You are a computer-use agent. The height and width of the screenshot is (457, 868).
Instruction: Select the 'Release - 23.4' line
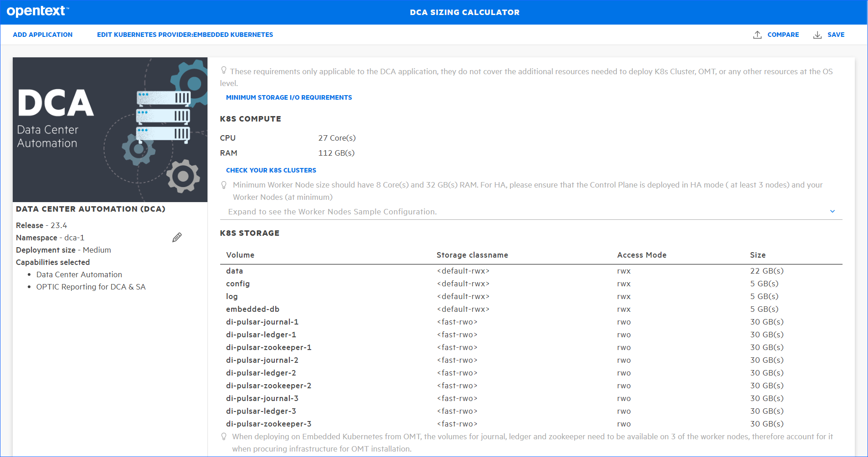(x=41, y=225)
